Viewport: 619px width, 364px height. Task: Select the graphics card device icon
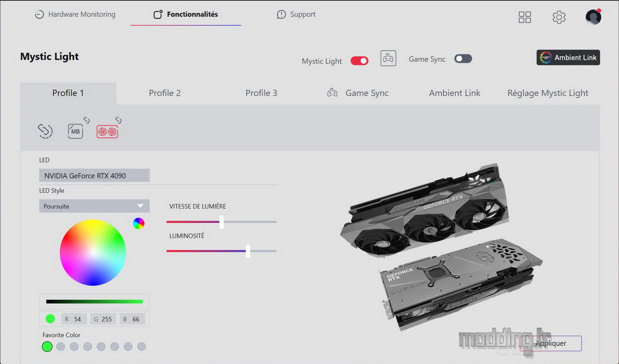point(107,131)
